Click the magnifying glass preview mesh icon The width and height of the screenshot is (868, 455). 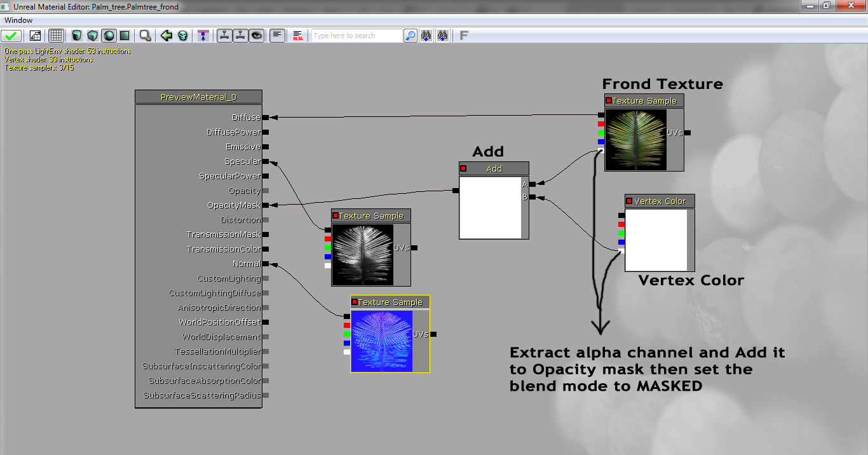pos(146,36)
